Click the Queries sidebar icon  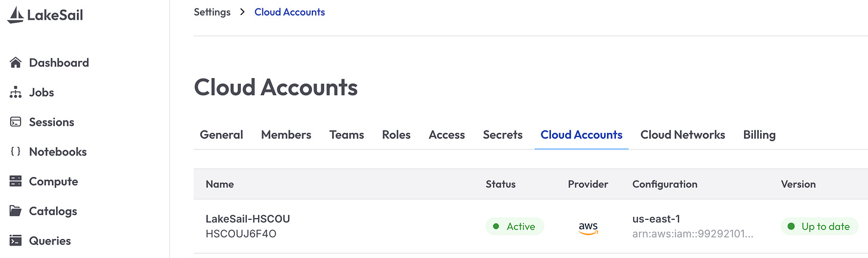tap(16, 241)
